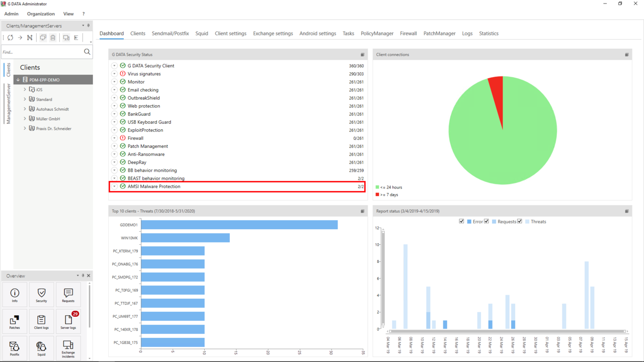This screenshot has width=644, height=362.
Task: Open the Exchange incidents overview tile
Action: point(68,348)
